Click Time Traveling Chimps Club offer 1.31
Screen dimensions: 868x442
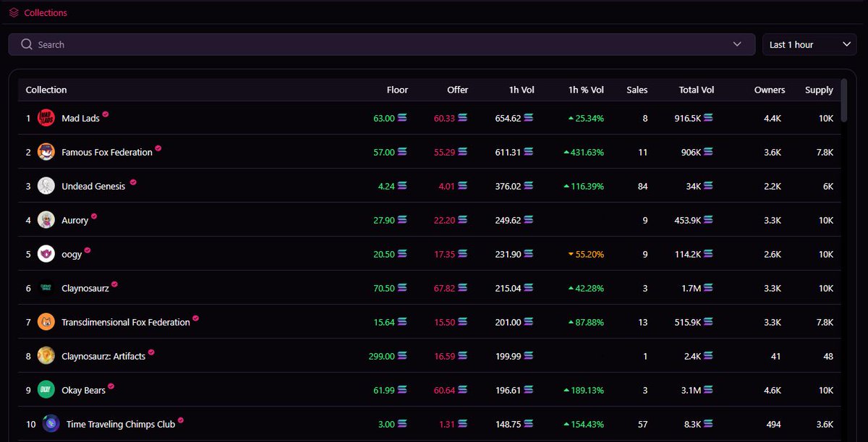coord(447,424)
